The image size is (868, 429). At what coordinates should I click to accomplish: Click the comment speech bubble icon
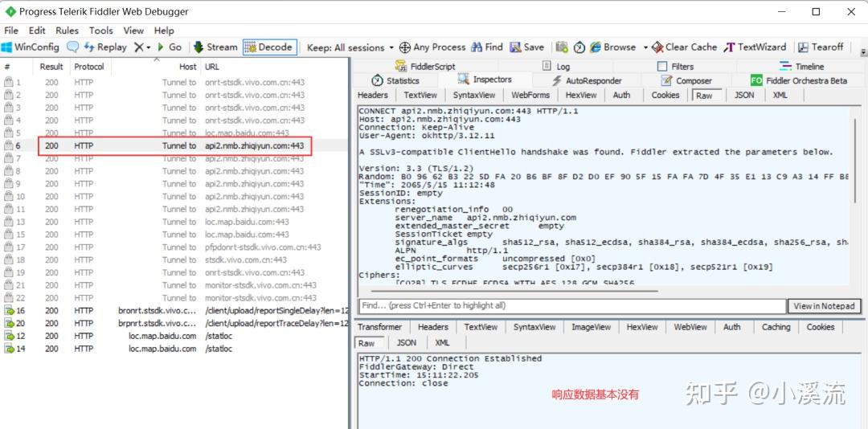coord(72,47)
